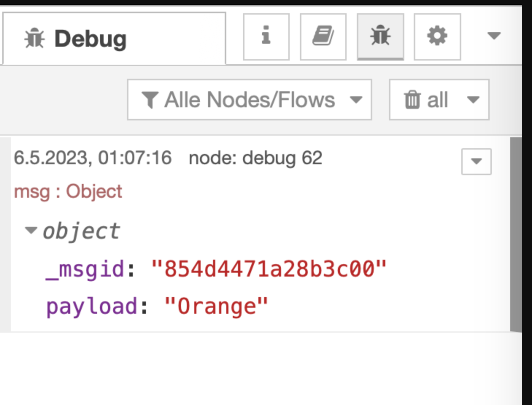The image size is (532, 405).
Task: Click the debug panel vertical scrollbar
Action: [516, 235]
